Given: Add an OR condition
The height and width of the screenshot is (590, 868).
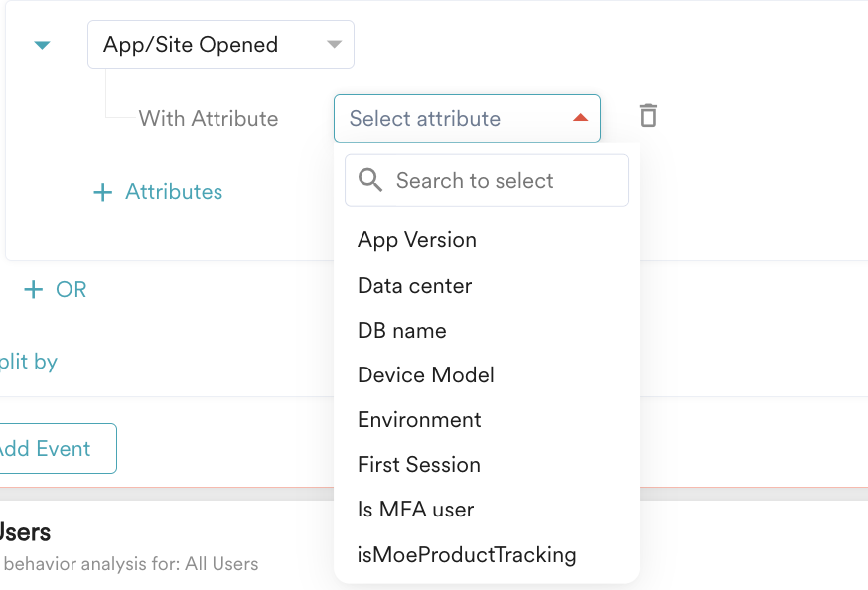Looking at the screenshot, I should (71, 289).
